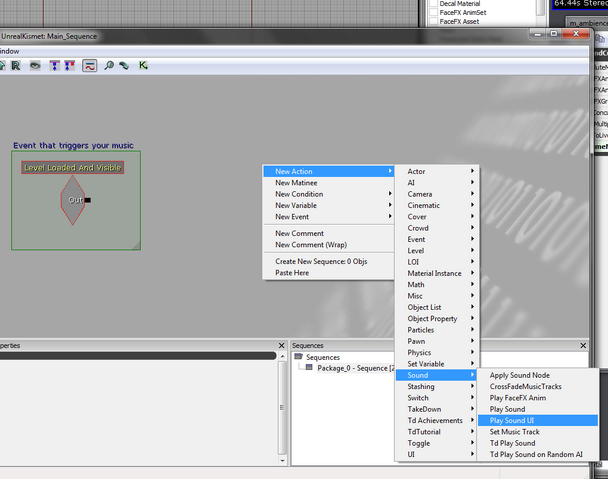Expand the Camera action category arrow

click(x=472, y=194)
